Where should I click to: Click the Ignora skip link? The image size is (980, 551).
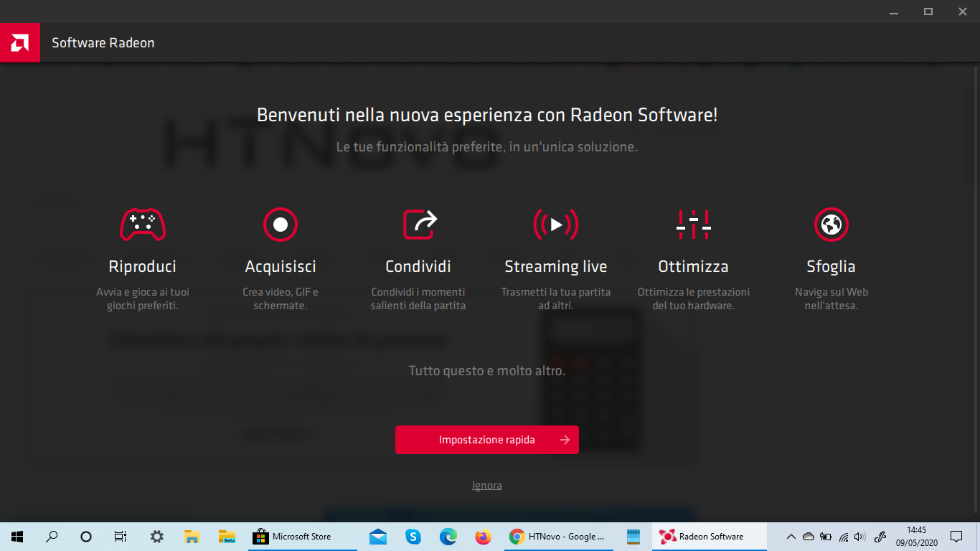487,486
